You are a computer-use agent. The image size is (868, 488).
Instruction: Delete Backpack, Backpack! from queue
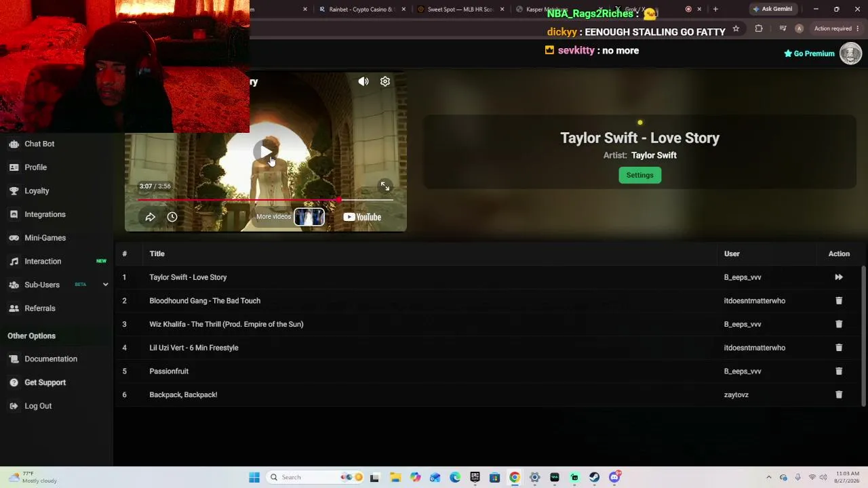839,394
